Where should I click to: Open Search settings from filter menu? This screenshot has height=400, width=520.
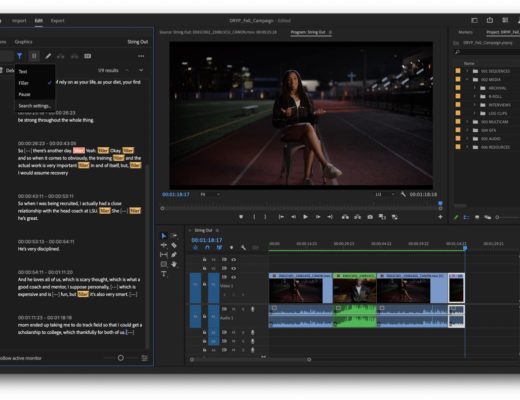point(35,106)
